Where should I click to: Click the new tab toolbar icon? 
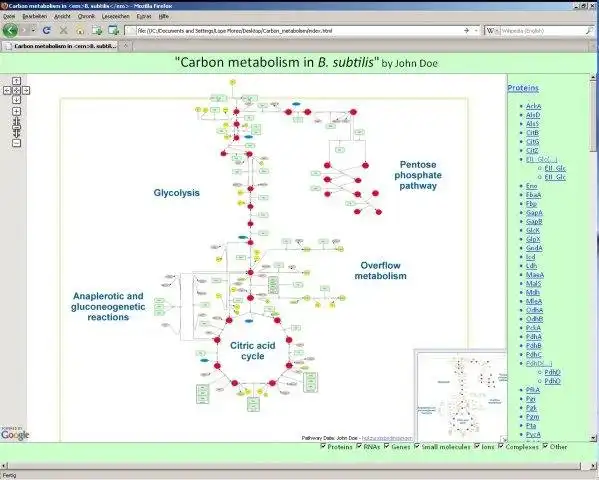[97, 31]
